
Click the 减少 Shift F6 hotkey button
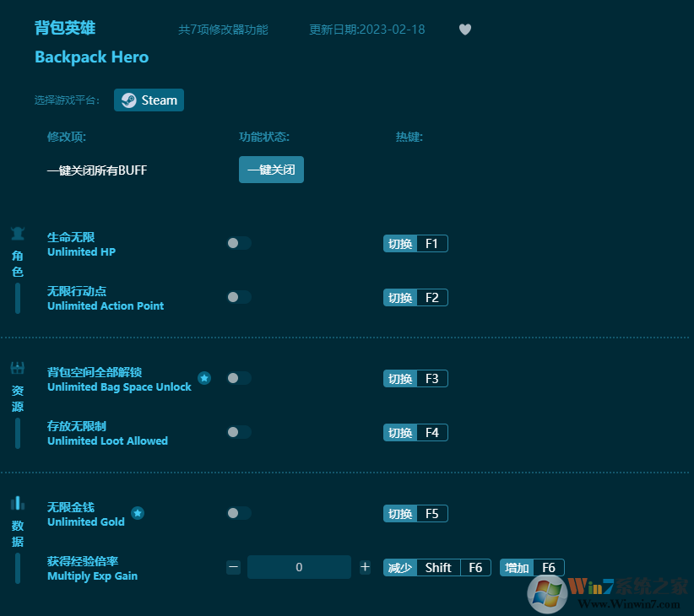[437, 567]
